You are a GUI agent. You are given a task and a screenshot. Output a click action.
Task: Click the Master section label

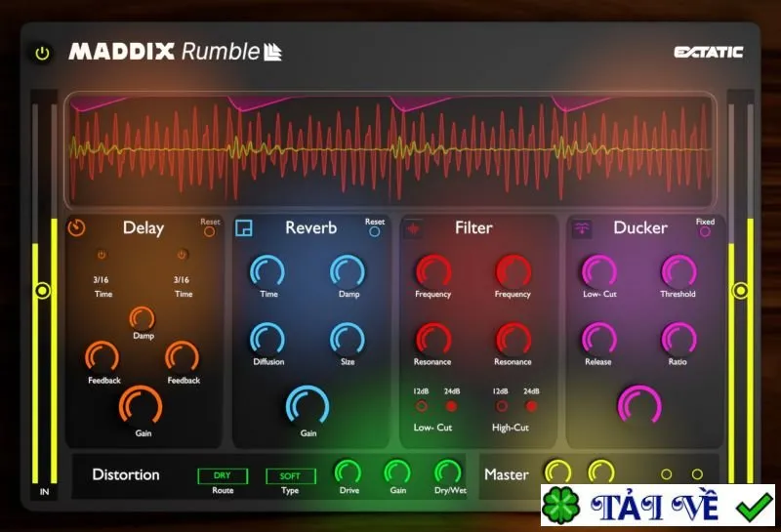point(507,474)
